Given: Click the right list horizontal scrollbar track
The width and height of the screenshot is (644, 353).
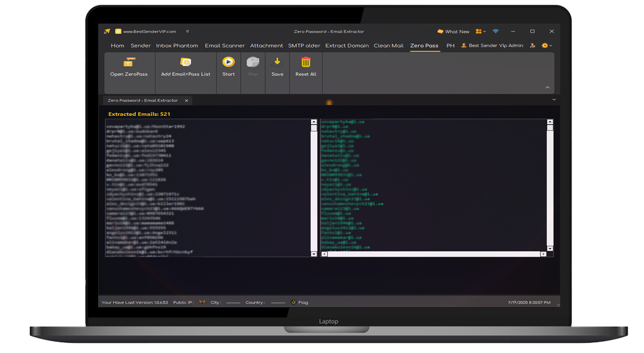Looking at the screenshot, I should (x=434, y=254).
